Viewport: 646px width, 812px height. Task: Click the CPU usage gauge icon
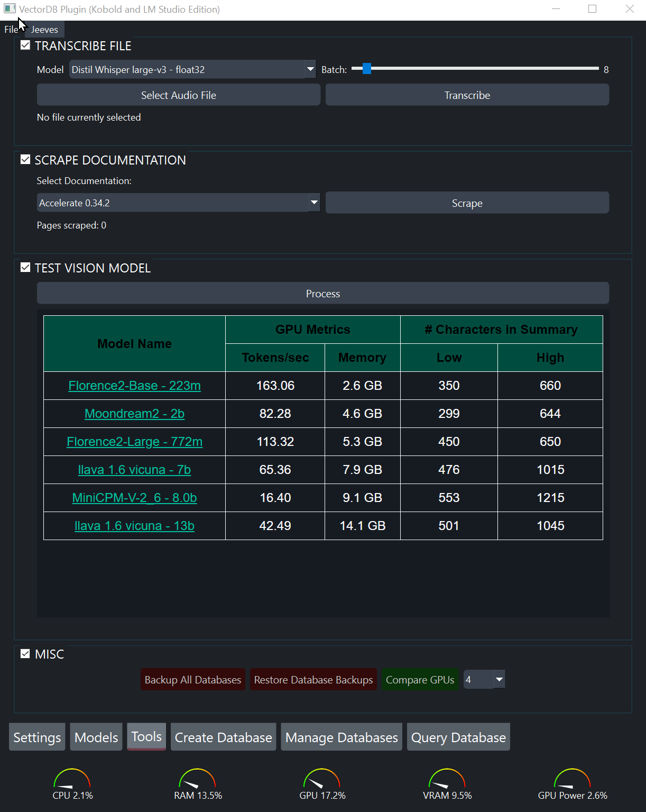[x=72, y=779]
